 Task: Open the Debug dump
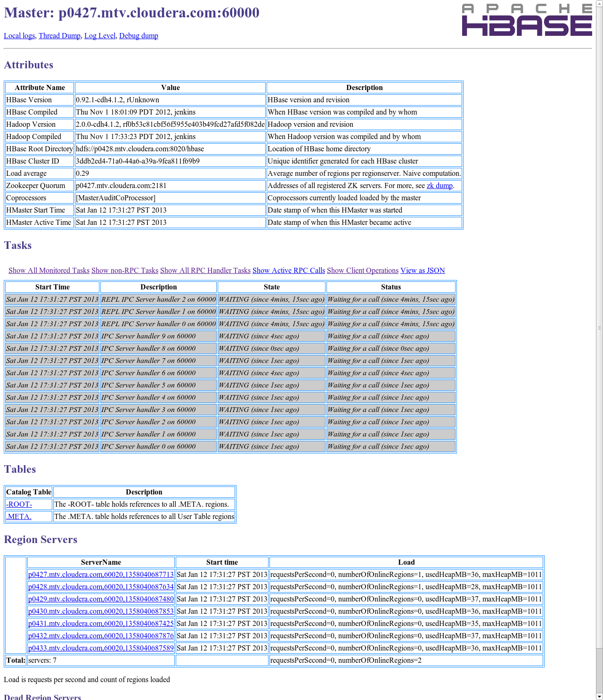[139, 35]
